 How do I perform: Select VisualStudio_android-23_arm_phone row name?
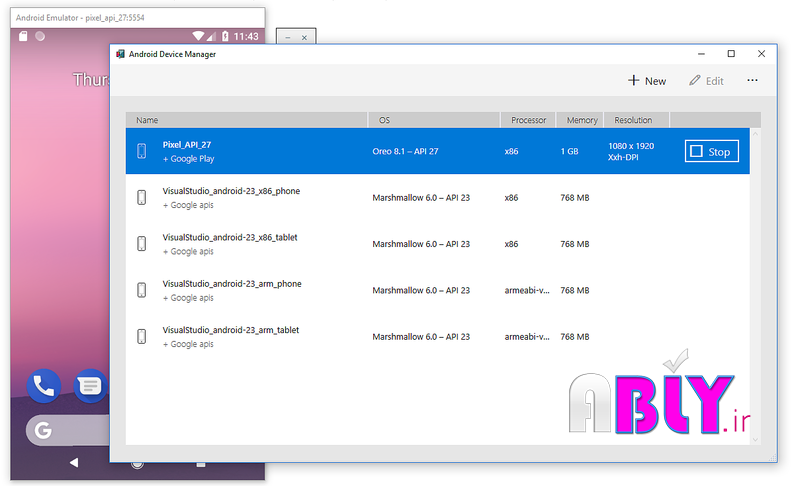(232, 284)
